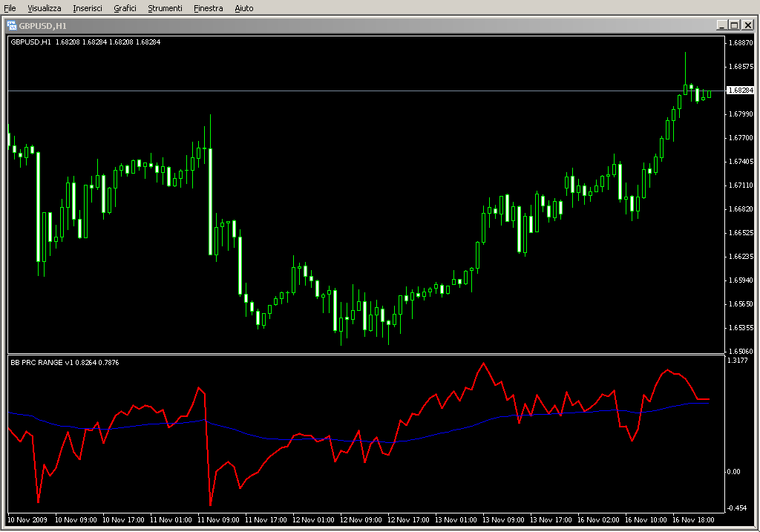Click the 1.66235 price scale label
The height and width of the screenshot is (532, 760).
tap(741, 256)
